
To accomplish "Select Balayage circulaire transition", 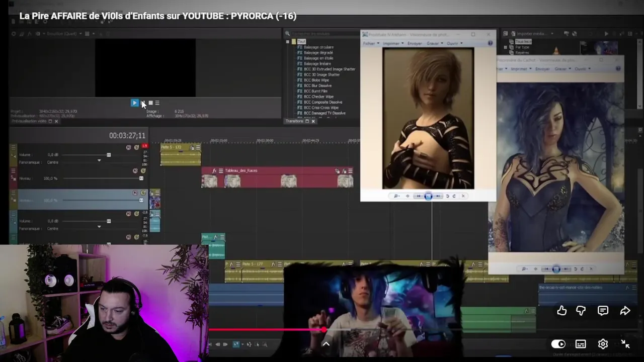I will pyautogui.click(x=318, y=47).
